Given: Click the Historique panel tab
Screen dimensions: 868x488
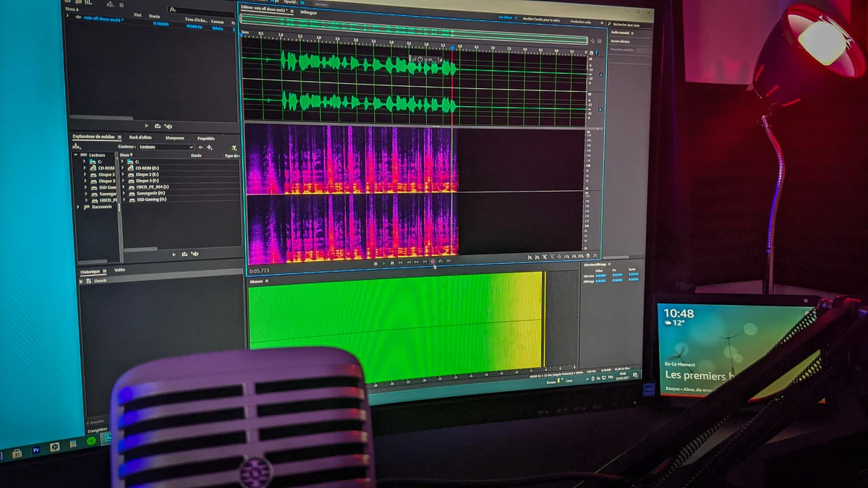Looking at the screenshot, I should 90,272.
